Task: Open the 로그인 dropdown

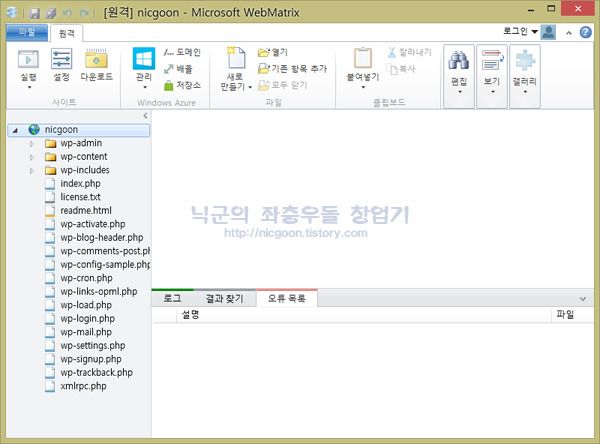Action: [520, 31]
